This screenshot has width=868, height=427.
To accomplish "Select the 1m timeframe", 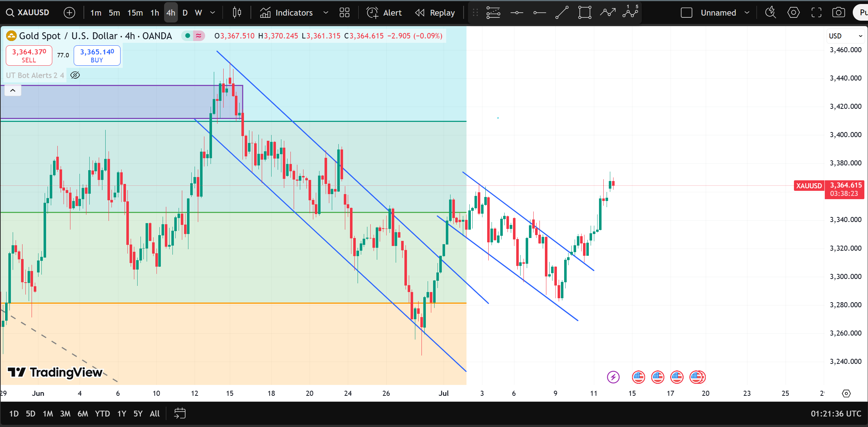I will click(96, 13).
